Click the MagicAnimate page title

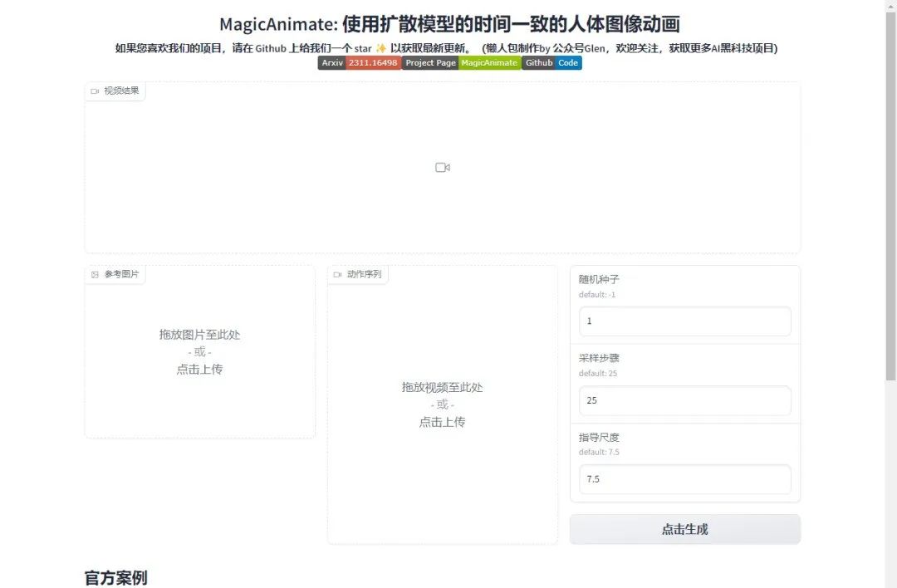[449, 24]
